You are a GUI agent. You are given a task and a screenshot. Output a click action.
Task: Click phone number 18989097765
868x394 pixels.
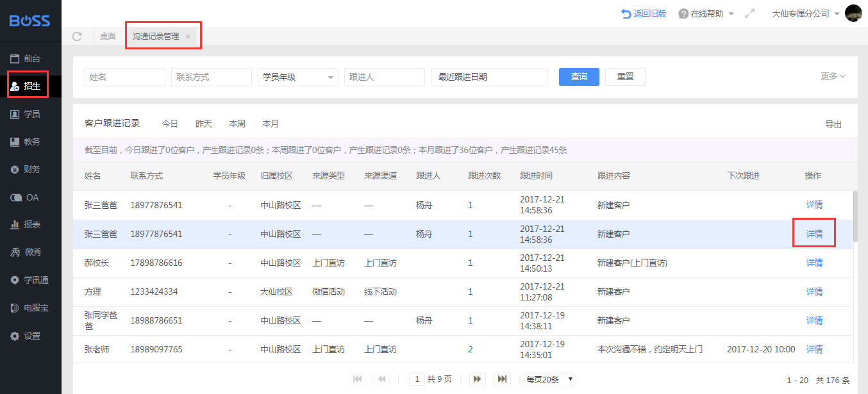(156, 349)
